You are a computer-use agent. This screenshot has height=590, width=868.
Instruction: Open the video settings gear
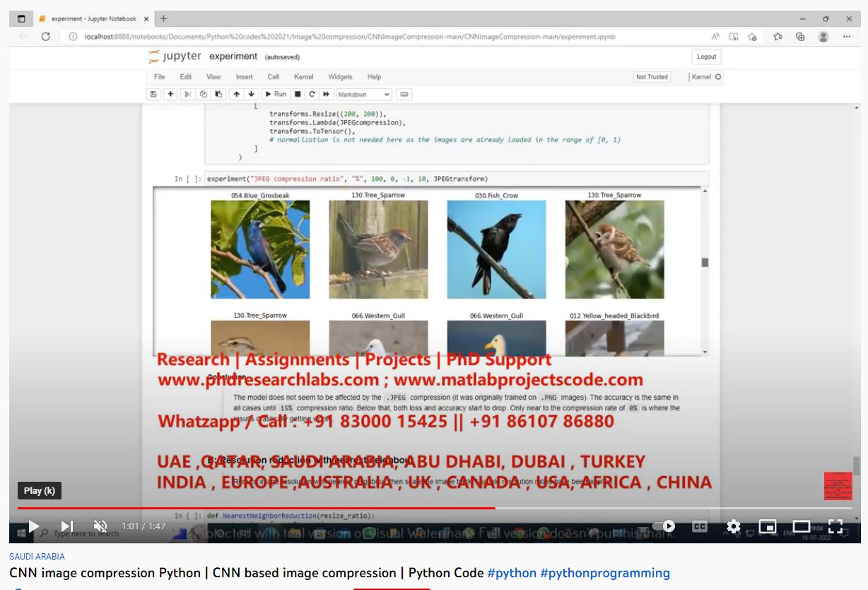734,526
